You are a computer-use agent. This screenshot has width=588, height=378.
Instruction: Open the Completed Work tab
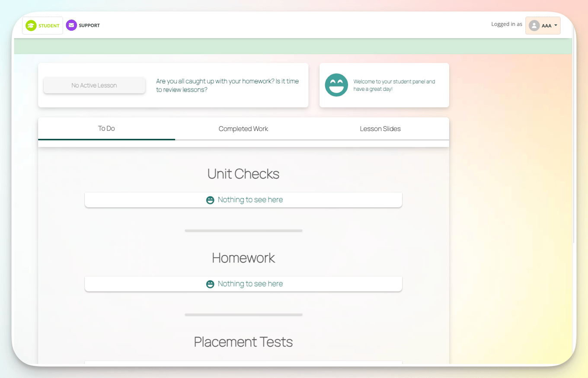(243, 128)
